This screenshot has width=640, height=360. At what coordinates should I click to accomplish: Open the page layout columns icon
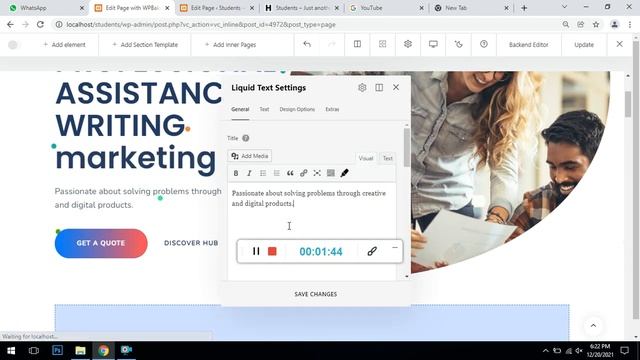tap(357, 44)
